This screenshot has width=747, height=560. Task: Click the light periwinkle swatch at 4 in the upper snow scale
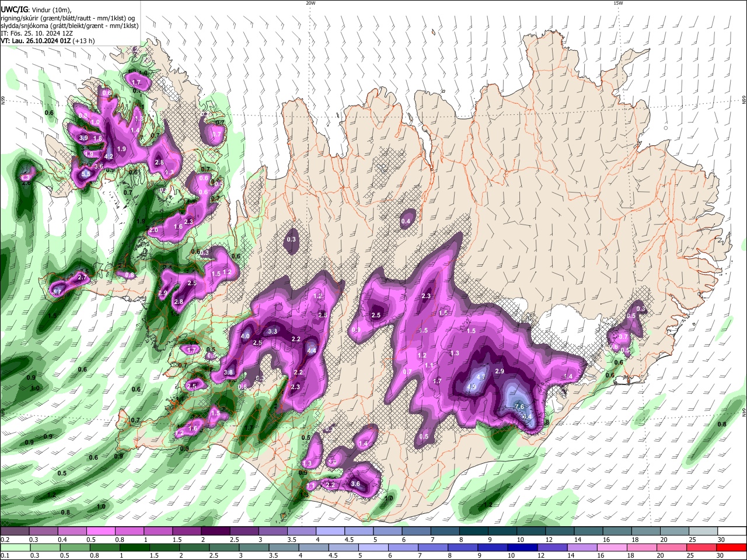pyautogui.click(x=329, y=531)
